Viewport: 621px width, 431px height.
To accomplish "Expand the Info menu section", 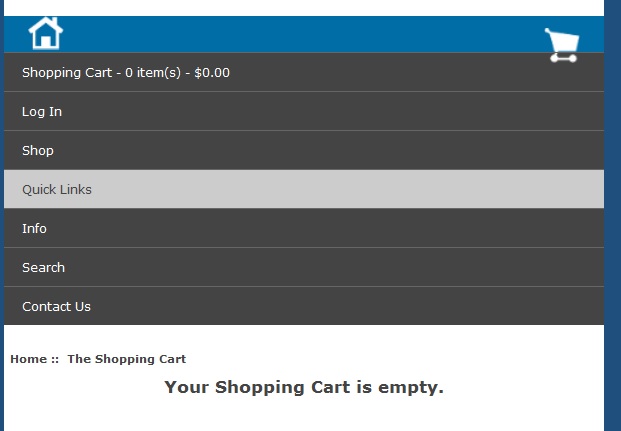I will [304, 228].
